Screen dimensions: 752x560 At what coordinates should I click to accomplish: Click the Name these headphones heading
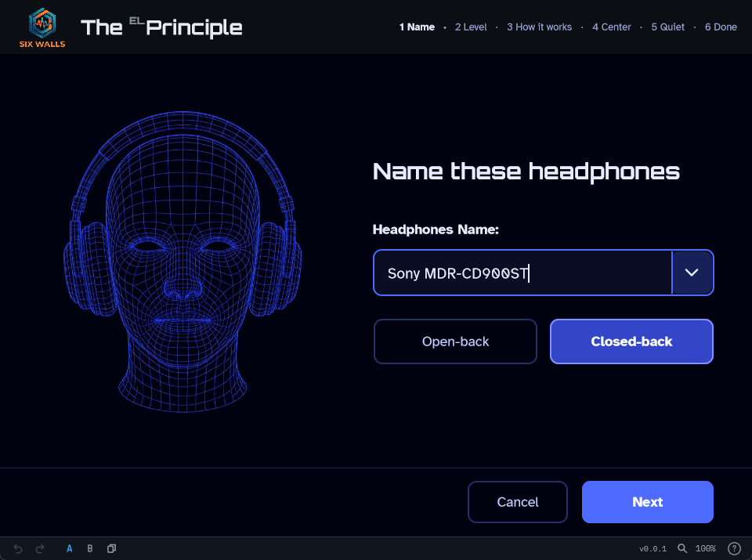tap(526, 172)
